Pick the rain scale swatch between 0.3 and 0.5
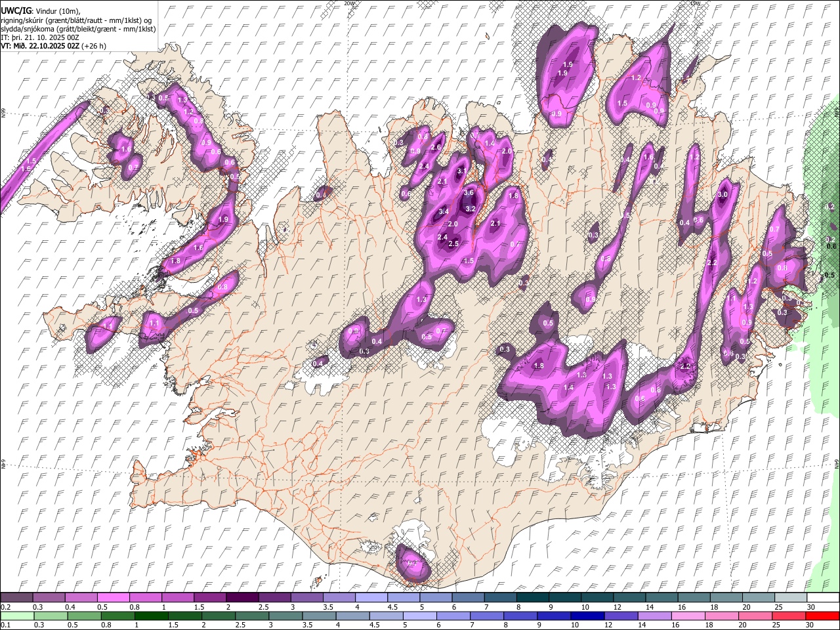This screenshot has width=840, height=630. [x=51, y=616]
